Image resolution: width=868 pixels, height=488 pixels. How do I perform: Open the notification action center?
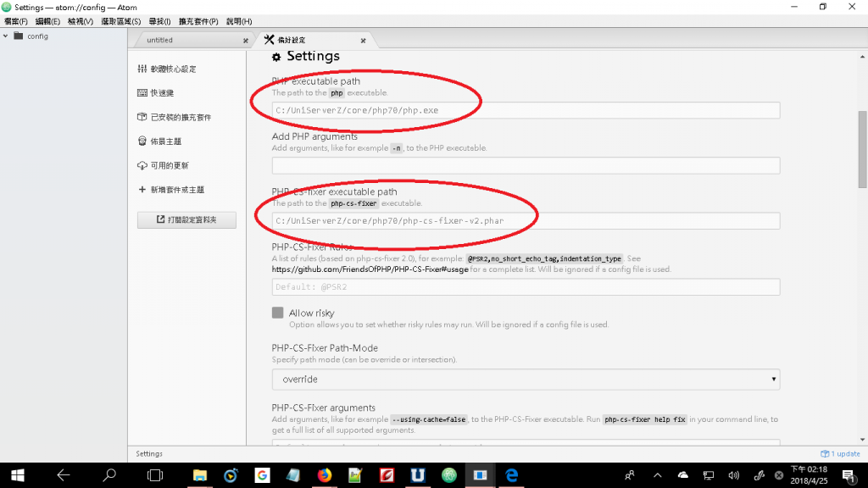(849, 475)
